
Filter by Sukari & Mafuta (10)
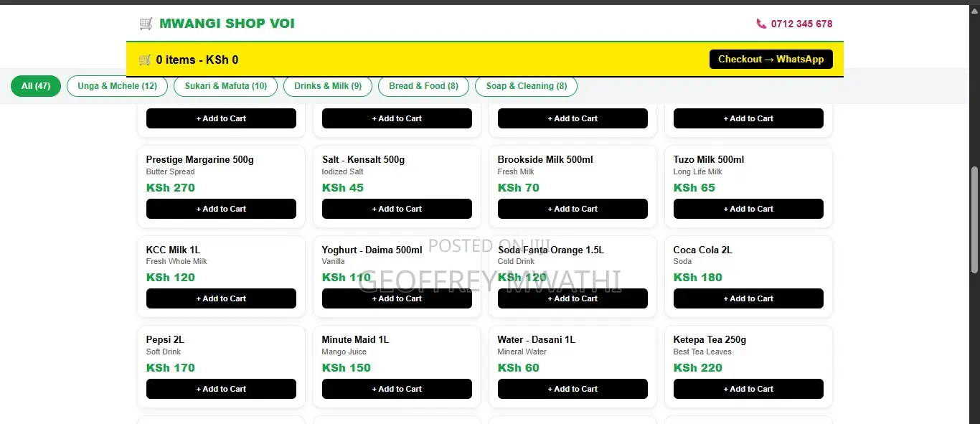click(x=226, y=86)
